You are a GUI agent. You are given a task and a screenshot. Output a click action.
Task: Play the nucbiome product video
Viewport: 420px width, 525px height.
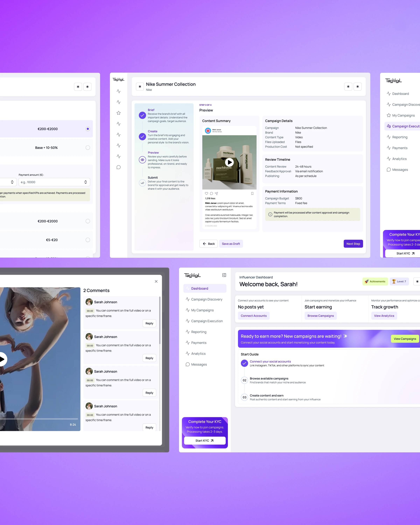pos(229,162)
